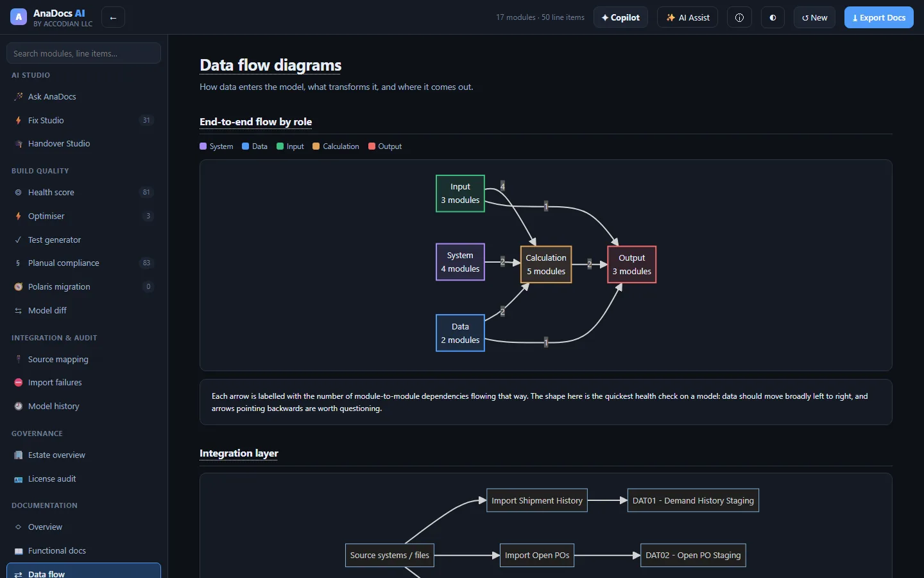Click Data 2 modules node

pyautogui.click(x=460, y=333)
